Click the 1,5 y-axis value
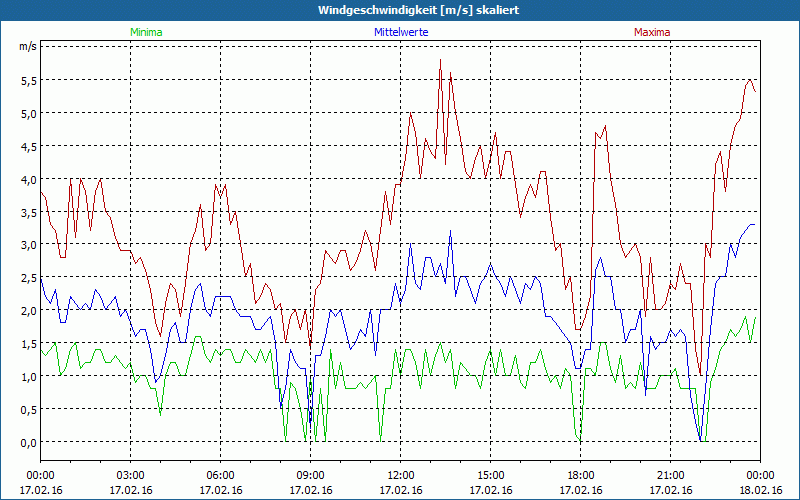Image resolution: width=800 pixels, height=500 pixels. tap(29, 343)
